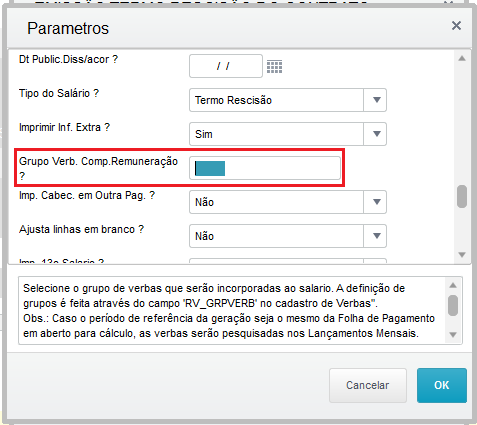Click parameter list scroll down arrow

pos(462,255)
